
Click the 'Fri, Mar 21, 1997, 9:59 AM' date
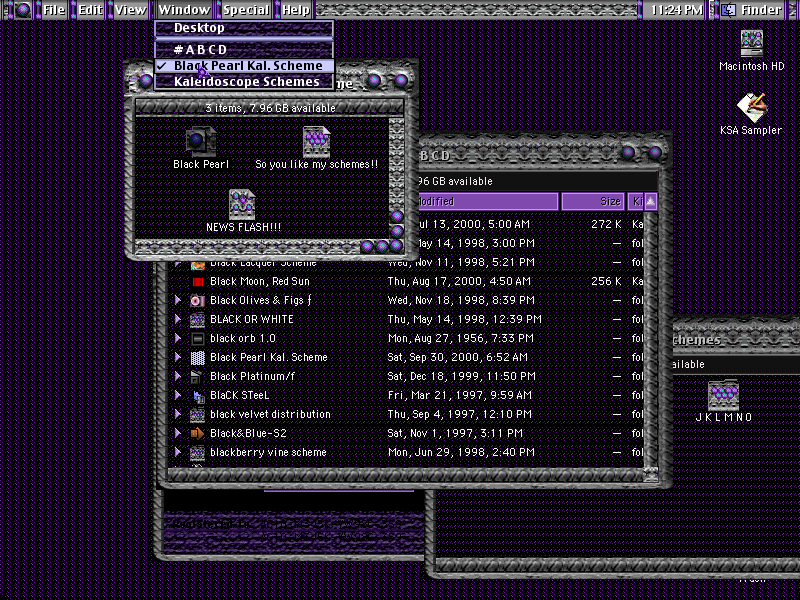click(459, 395)
